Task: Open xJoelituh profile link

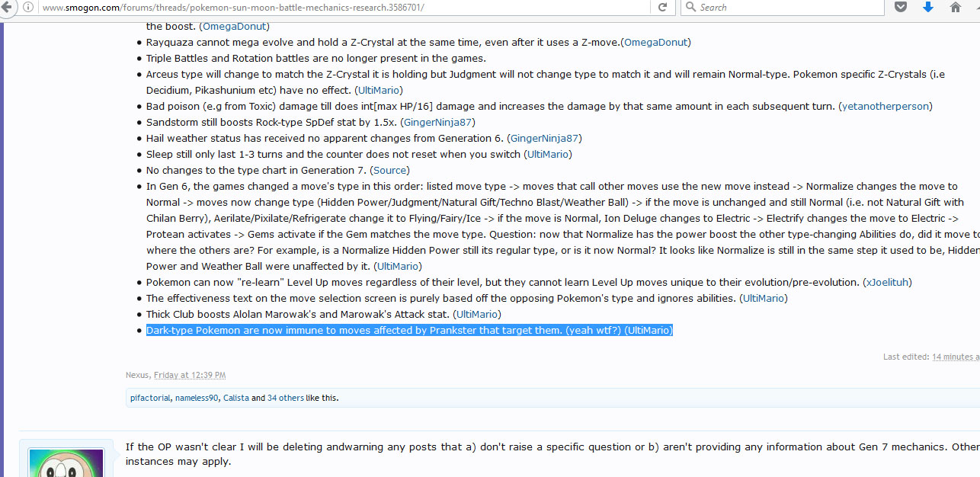Action: click(x=887, y=282)
